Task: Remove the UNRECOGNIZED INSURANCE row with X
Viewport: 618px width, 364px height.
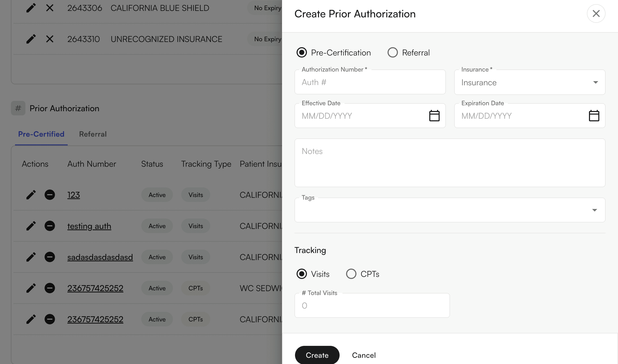Action: (x=50, y=39)
